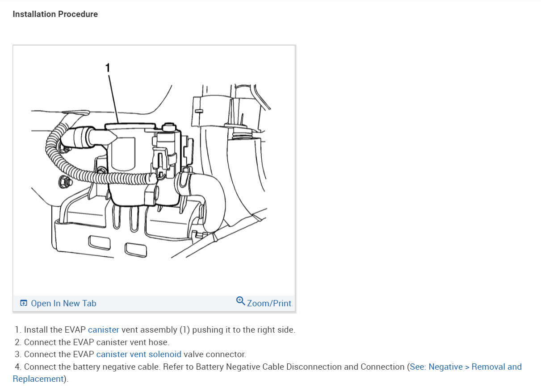Click the canister vent solenoid link
Image resolution: width=541 pixels, height=392 pixels.
click(x=138, y=354)
